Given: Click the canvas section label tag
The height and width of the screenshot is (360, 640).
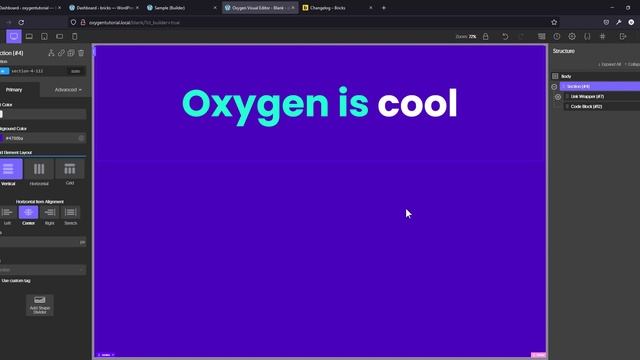Looking at the screenshot, I should coord(106,355).
